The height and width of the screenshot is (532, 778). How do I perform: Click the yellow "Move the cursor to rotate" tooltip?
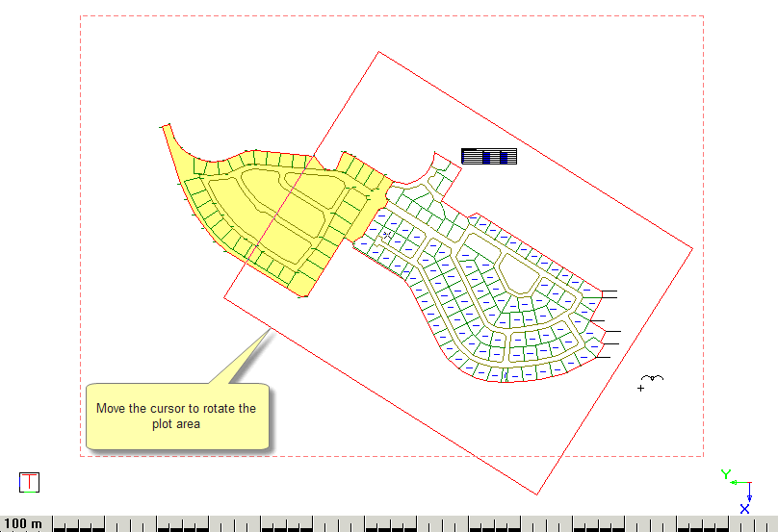coord(176,417)
